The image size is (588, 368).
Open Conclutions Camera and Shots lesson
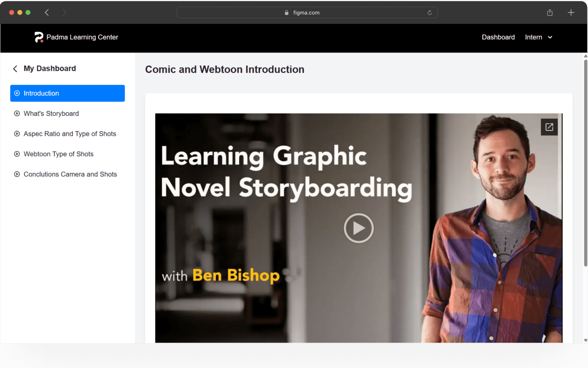pyautogui.click(x=70, y=174)
